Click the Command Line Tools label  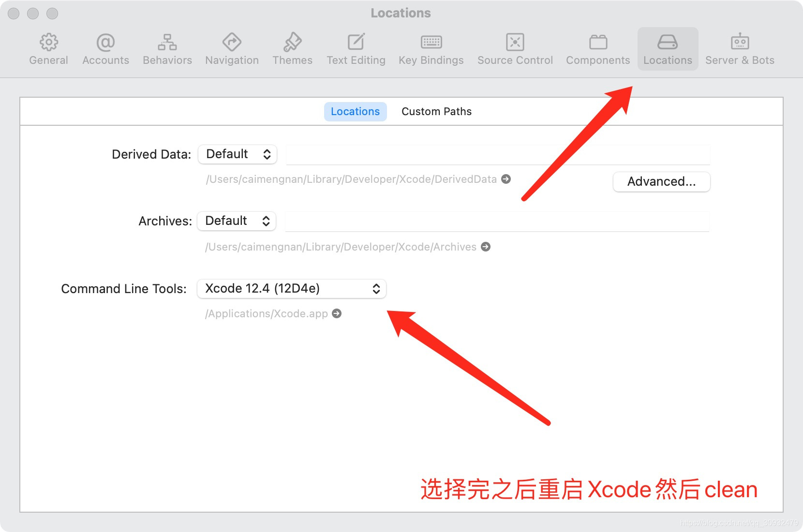click(124, 289)
